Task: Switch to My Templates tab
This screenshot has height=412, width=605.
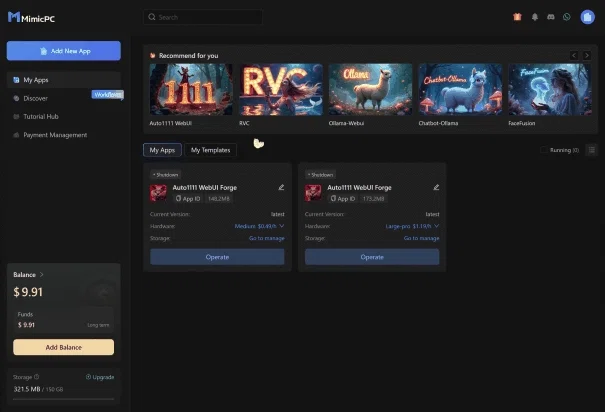Action: (x=210, y=150)
